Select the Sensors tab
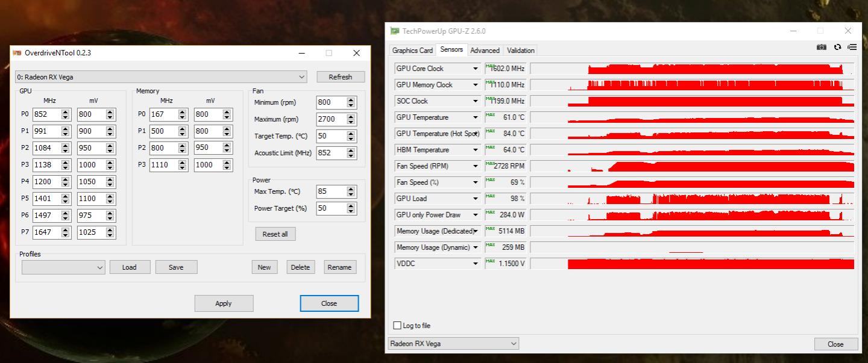 (451, 50)
